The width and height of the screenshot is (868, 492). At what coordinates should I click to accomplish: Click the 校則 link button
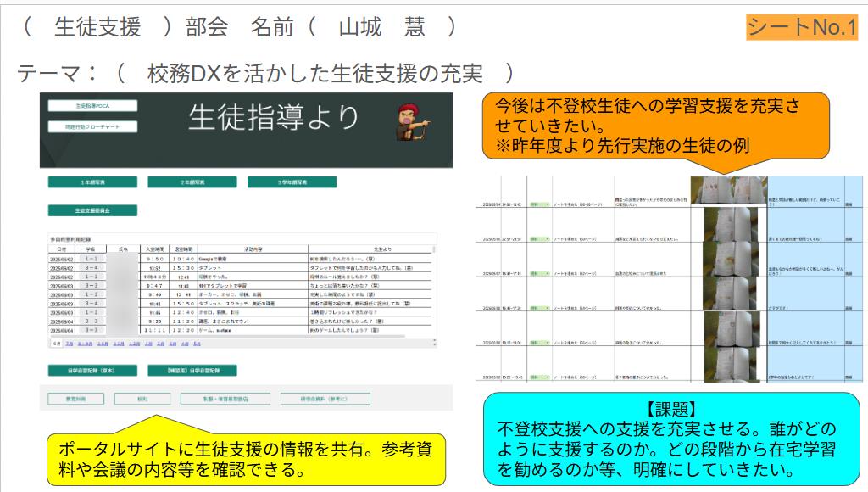pyautogui.click(x=143, y=397)
